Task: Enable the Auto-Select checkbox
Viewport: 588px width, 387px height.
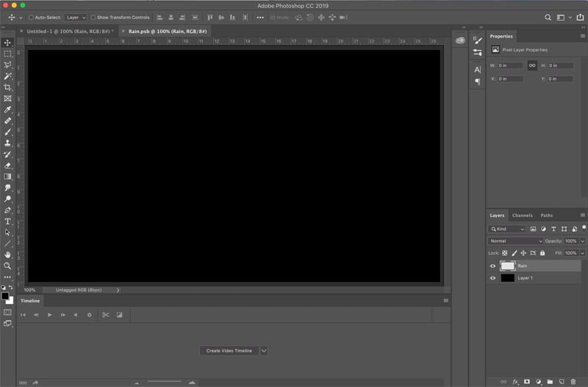Action: [x=32, y=17]
